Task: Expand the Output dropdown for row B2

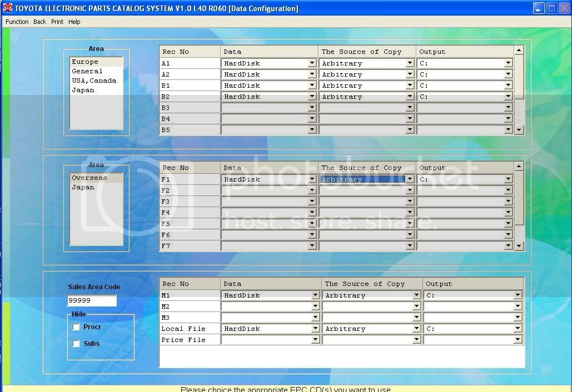Action: click(x=508, y=97)
